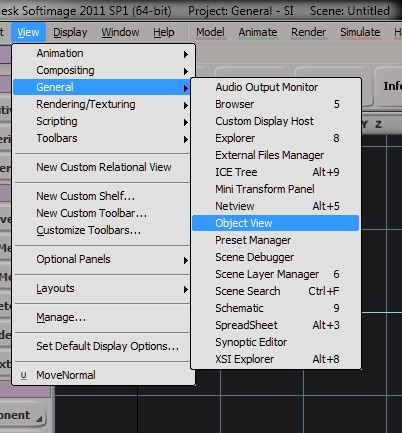Open the Scene Debugger
402x433 pixels.
[x=276, y=257]
